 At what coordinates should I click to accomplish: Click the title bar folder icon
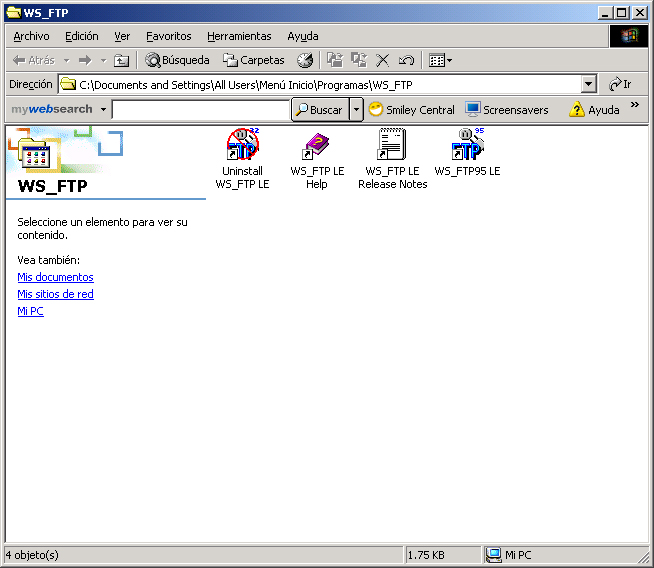tap(14, 13)
